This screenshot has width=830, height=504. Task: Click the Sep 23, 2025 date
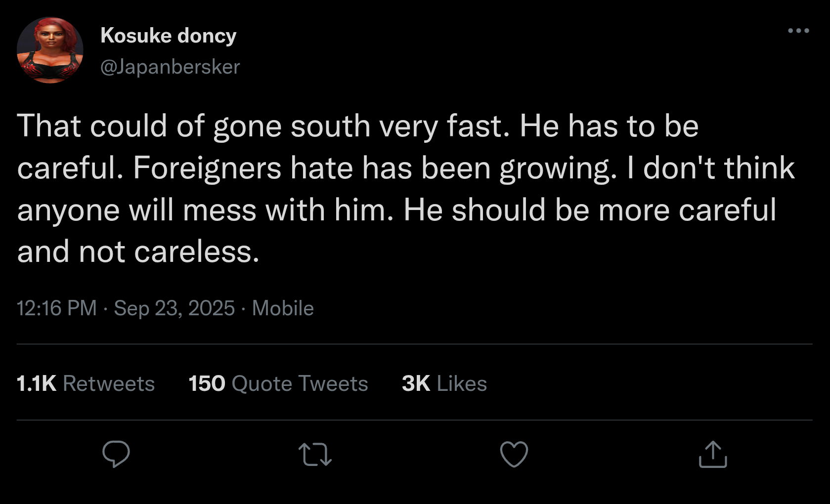point(174,308)
